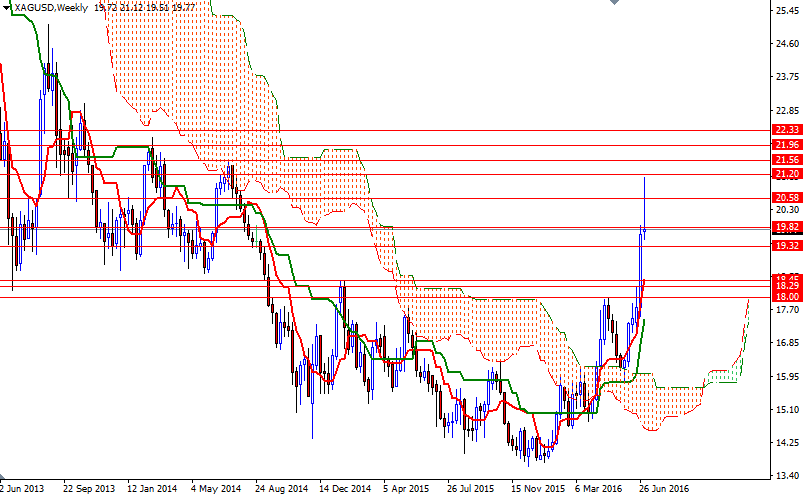Click the XAGUSD,Weekly chart title text
Screen dimensions: 805x497
[x=50, y=8]
